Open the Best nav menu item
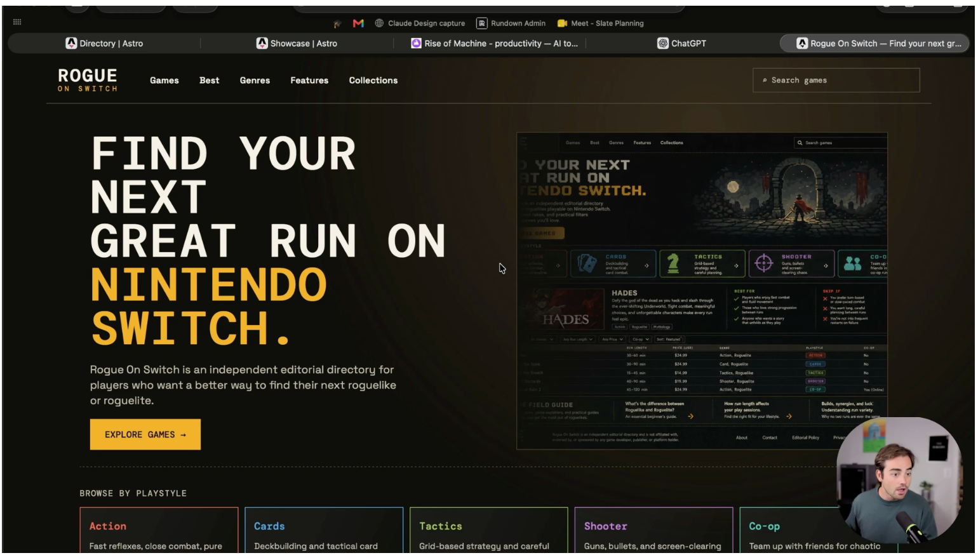The height and width of the screenshot is (560, 978). [209, 81]
